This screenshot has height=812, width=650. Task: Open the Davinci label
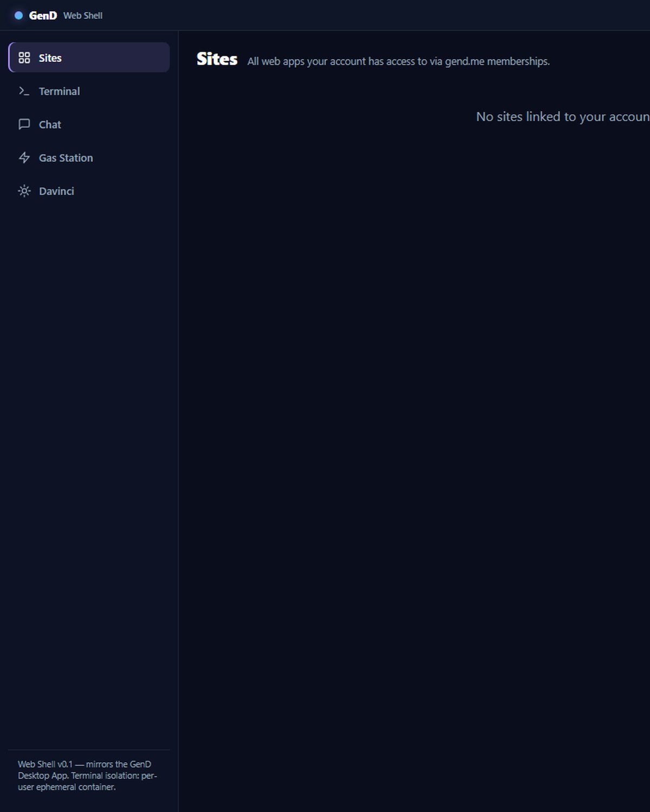point(56,191)
